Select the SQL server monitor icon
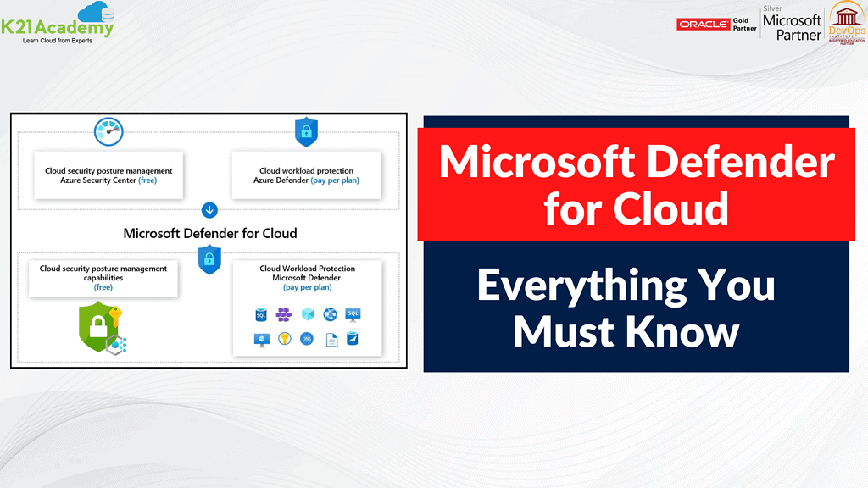868x488 pixels. click(352, 315)
